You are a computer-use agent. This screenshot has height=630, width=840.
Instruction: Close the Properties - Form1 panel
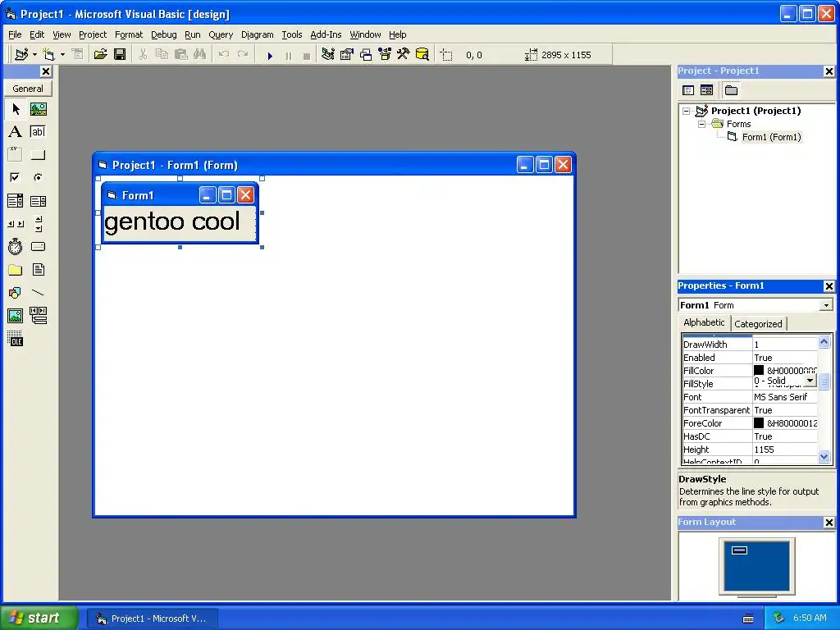pyautogui.click(x=829, y=286)
